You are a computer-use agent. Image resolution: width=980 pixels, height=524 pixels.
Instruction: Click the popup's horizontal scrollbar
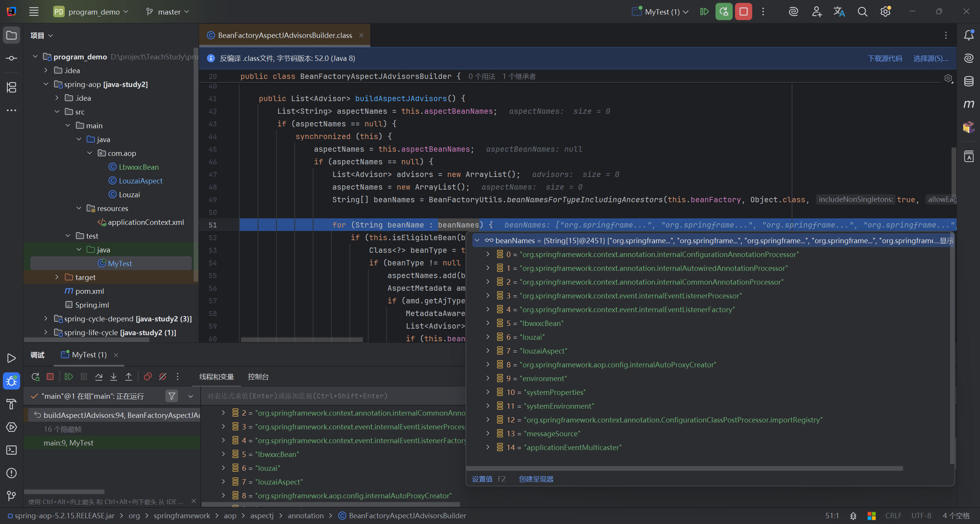pyautogui.click(x=685, y=468)
